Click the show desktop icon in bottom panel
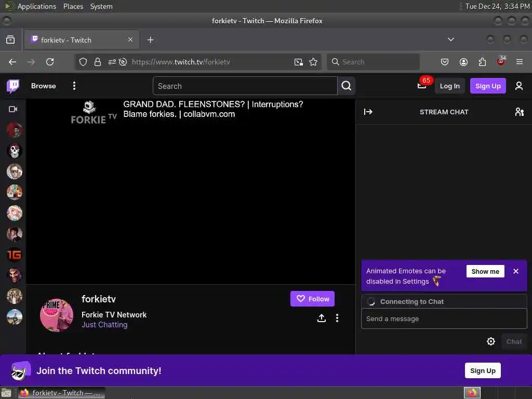 point(6,393)
